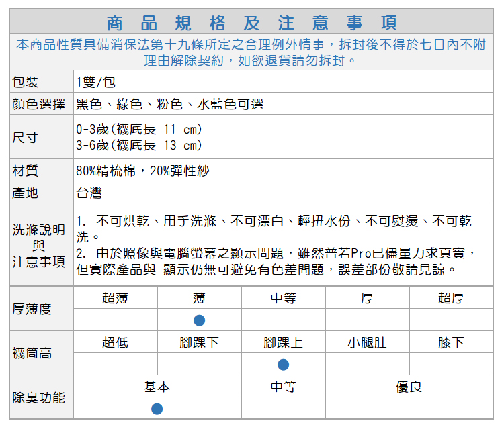Select the 商品規格及注意事項 title header
The width and height of the screenshot is (504, 431).
[x=252, y=22]
